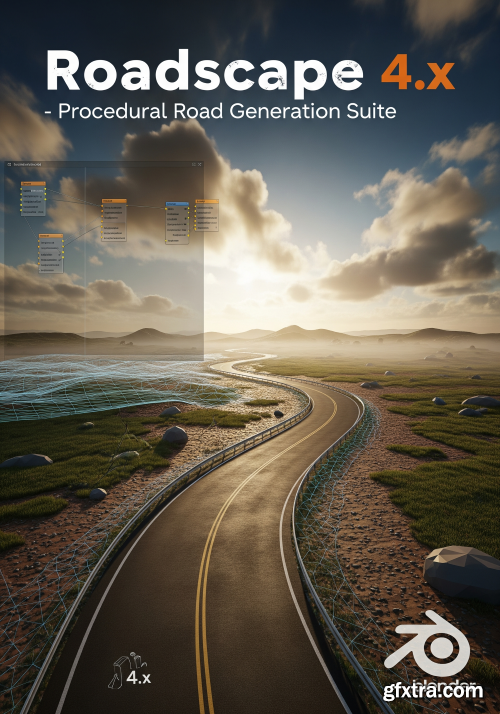Click the Roadscape title text
The image size is (500, 714).
click(x=205, y=73)
